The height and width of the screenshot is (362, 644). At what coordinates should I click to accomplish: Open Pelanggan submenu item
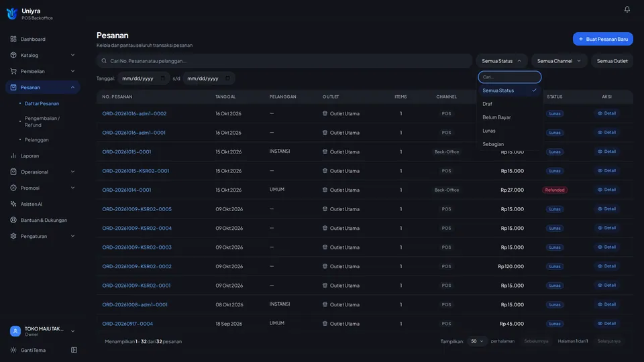point(36,139)
